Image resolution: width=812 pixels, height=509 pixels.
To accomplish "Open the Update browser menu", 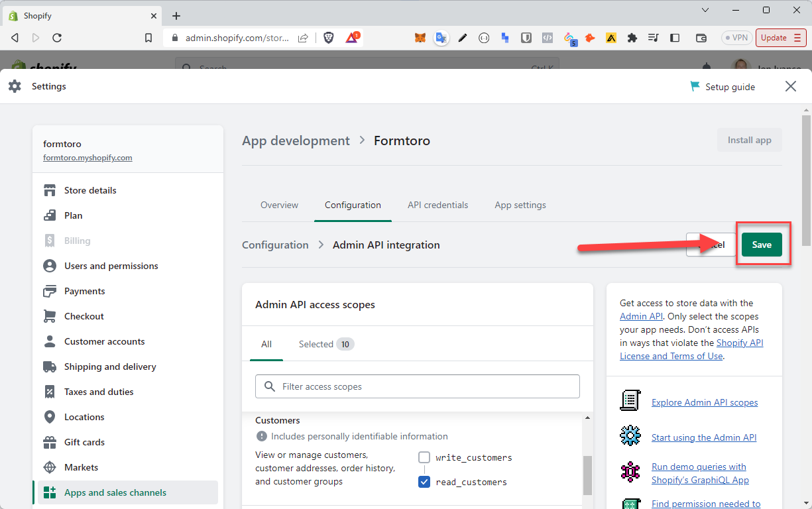I will point(781,38).
